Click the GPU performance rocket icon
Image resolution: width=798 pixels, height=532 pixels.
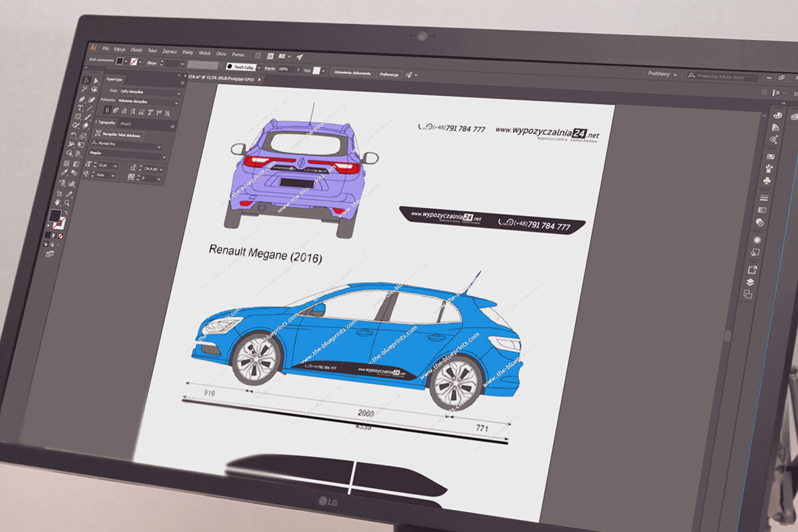[300, 58]
